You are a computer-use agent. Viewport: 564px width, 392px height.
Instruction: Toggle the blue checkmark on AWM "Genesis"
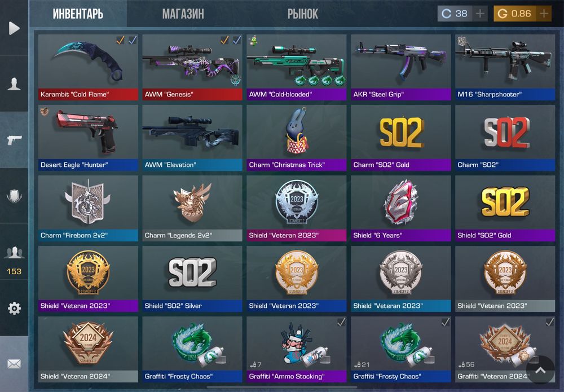(x=237, y=40)
